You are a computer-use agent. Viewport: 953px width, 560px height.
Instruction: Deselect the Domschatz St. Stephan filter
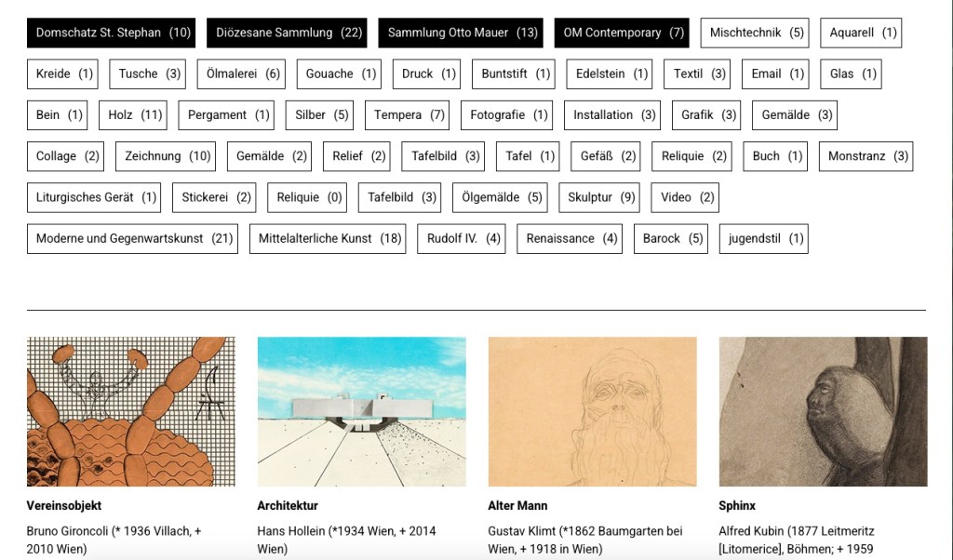[113, 33]
